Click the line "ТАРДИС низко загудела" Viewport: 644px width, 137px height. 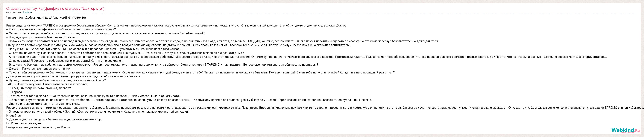tap(47, 84)
